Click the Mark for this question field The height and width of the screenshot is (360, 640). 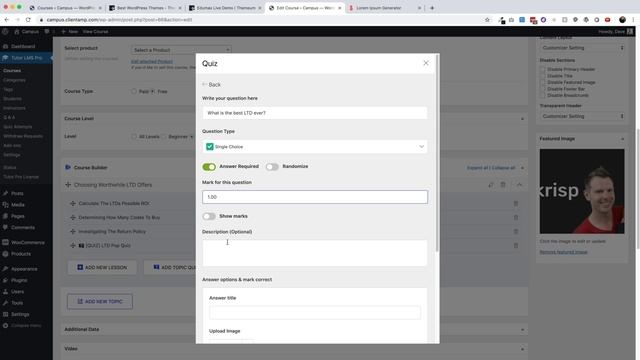315,197
